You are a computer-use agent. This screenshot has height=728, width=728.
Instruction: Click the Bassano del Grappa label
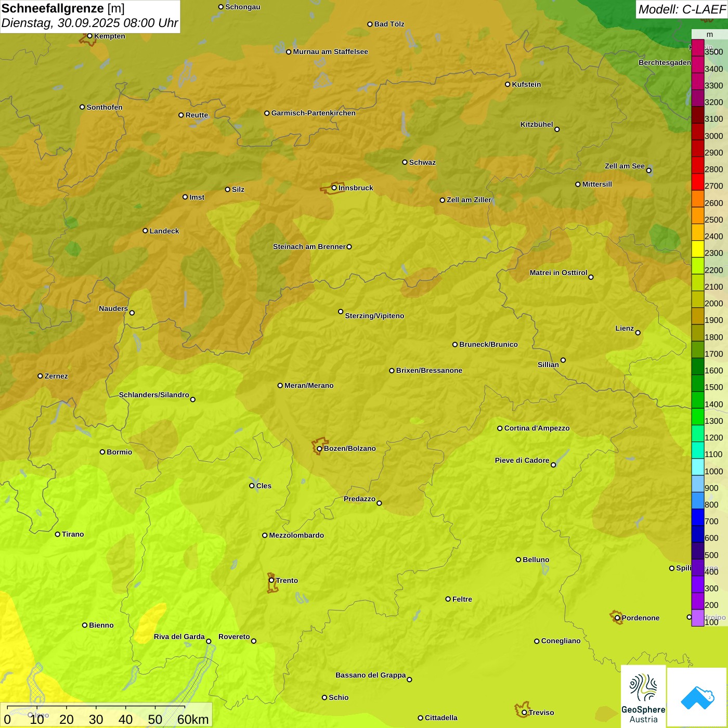(x=370, y=675)
